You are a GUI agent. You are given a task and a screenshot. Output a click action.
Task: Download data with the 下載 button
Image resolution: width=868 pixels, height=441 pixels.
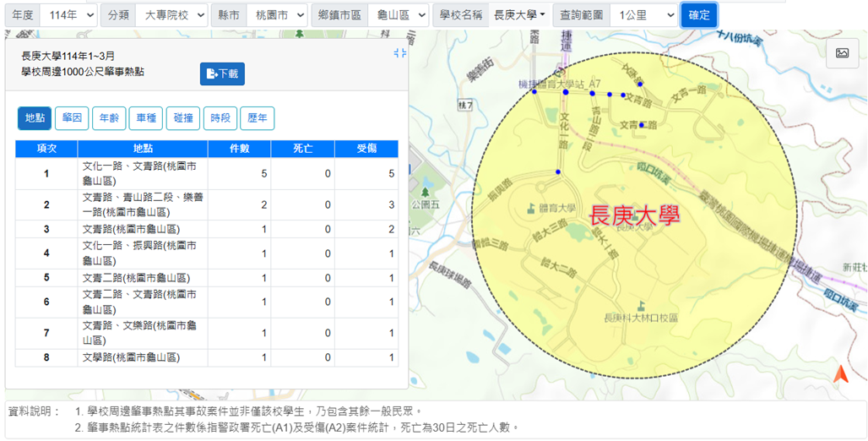[222, 74]
